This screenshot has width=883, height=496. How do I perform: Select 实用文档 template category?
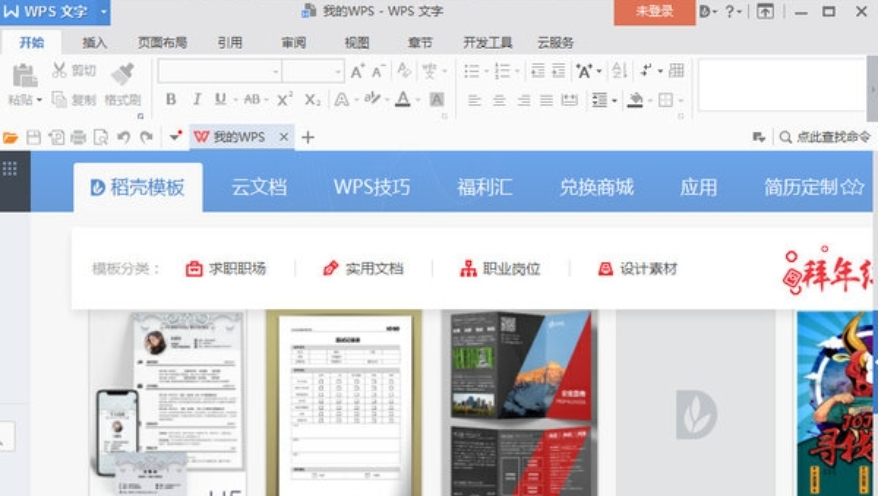(x=363, y=269)
